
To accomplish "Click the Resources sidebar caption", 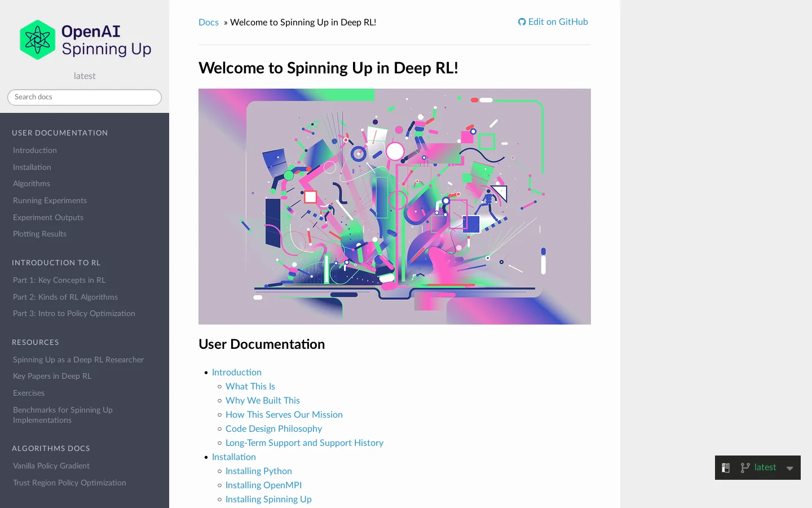I will pos(36,343).
